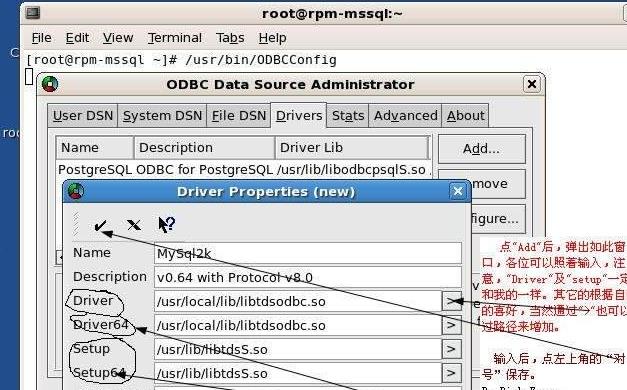Open the Help menu in terminal
This screenshot has height=390, width=627.
click(x=272, y=38)
